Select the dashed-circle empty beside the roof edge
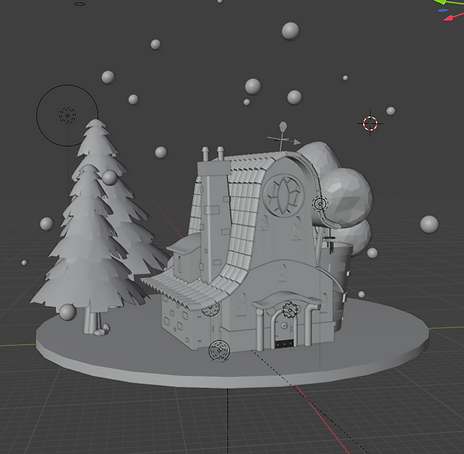Image resolution: width=464 pixels, height=454 pixels. (x=320, y=203)
